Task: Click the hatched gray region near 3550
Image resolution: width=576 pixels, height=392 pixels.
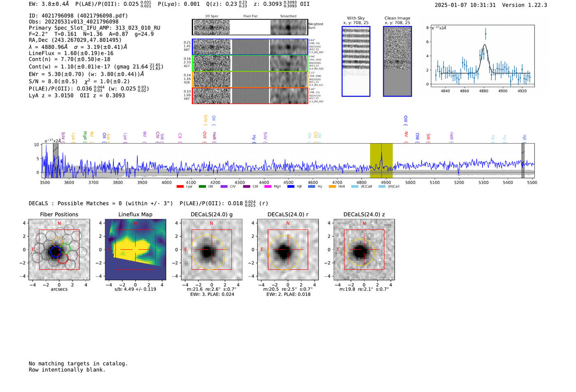Action: pyautogui.click(x=56, y=161)
